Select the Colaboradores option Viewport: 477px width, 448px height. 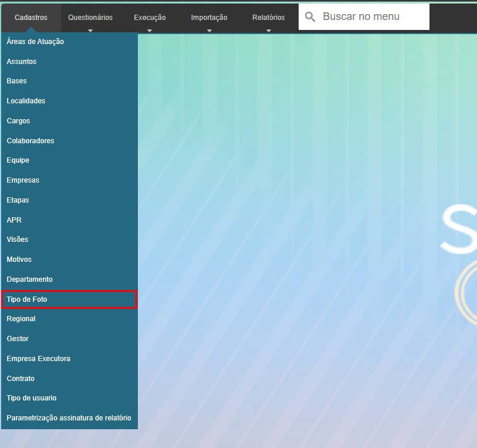[31, 141]
